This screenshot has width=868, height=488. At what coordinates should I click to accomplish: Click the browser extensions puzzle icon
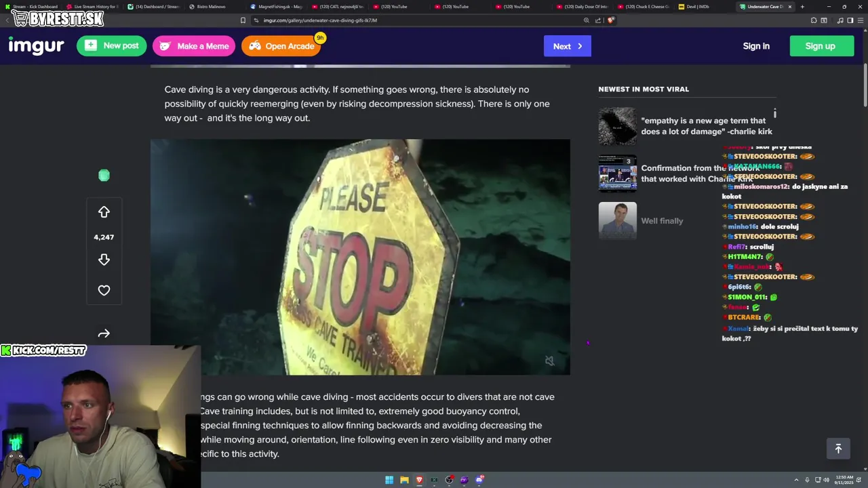(814, 20)
